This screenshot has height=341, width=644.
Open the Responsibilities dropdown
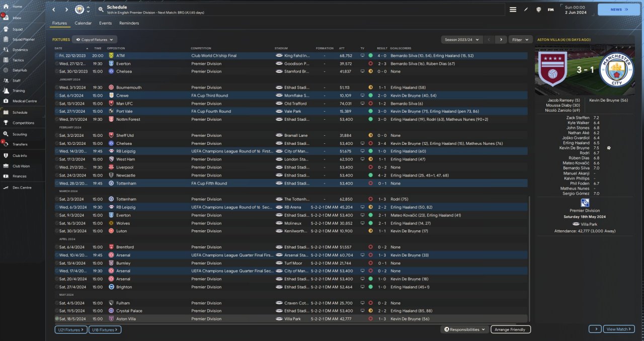(x=465, y=329)
